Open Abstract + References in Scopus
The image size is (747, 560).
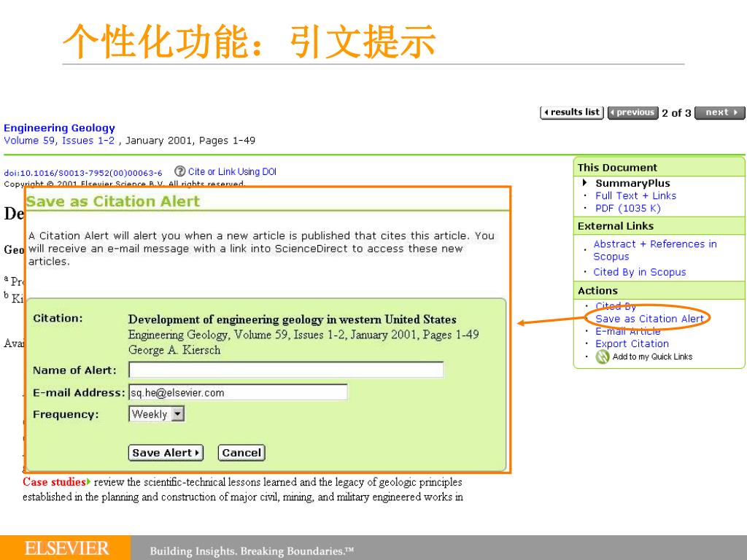pyautogui.click(x=654, y=250)
